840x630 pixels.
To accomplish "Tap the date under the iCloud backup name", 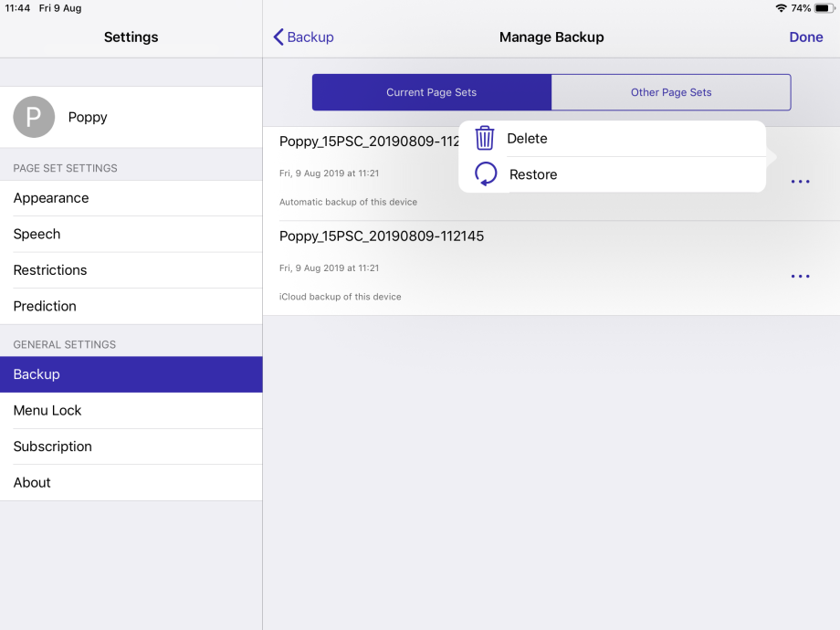I will point(329,268).
